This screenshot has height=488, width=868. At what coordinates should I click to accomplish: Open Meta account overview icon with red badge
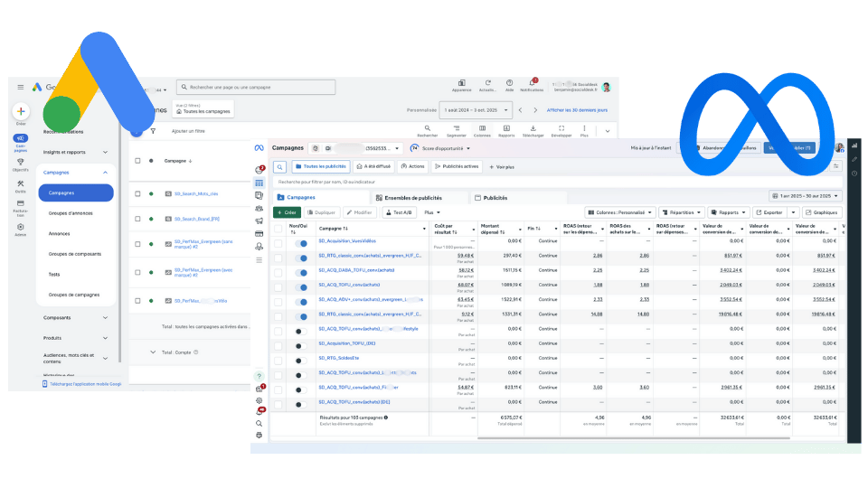click(x=259, y=170)
